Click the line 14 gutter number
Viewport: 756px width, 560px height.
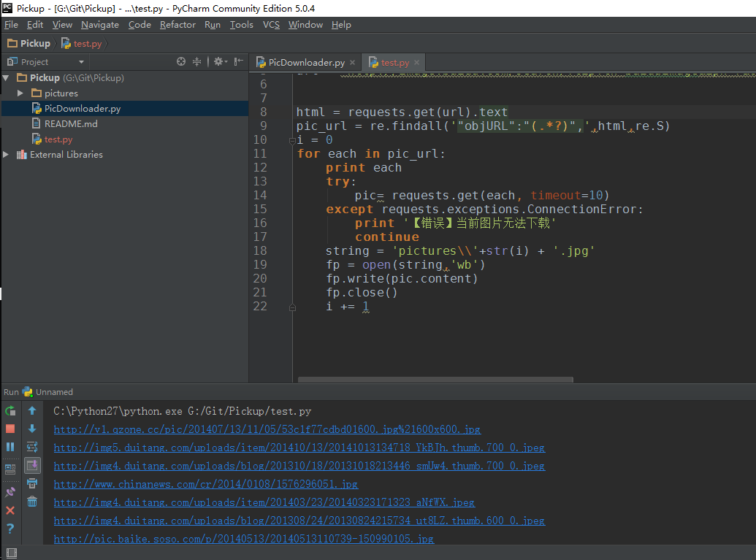tap(260, 195)
